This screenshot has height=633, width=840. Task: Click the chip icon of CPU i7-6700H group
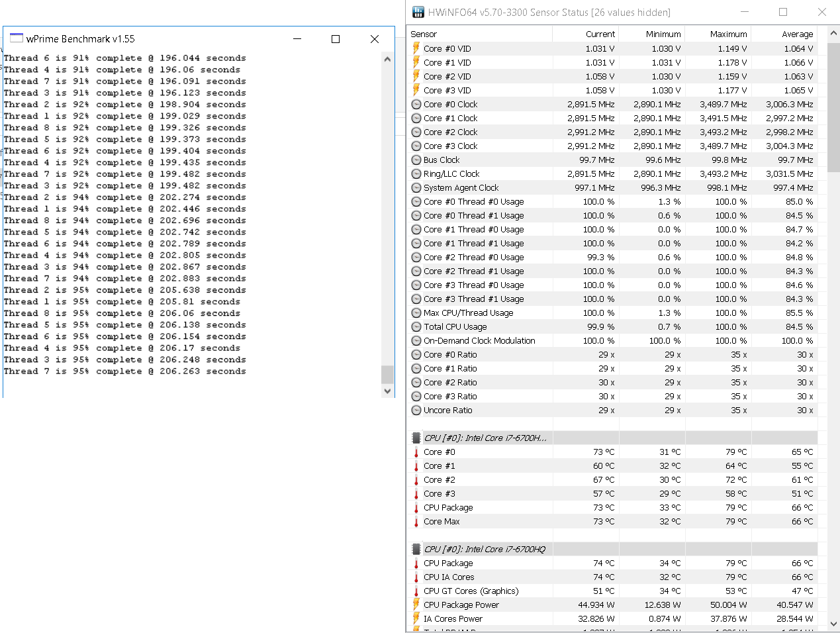416,438
